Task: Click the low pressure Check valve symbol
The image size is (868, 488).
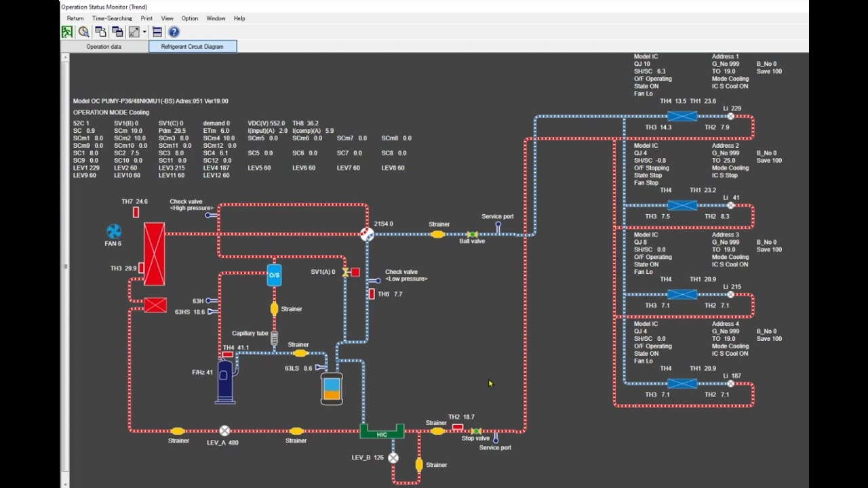Action: coord(374,281)
